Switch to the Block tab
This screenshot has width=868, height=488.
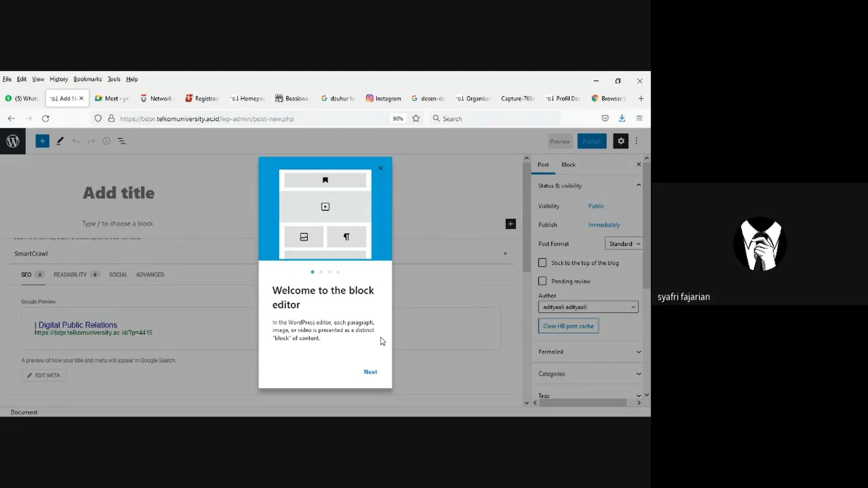[568, 165]
